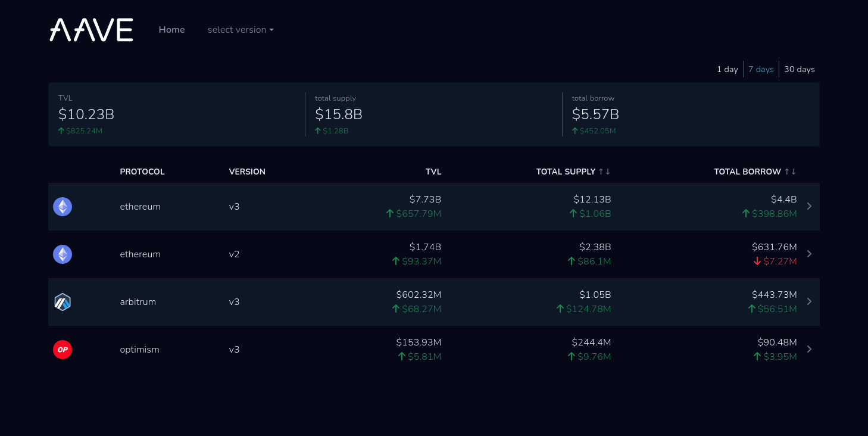This screenshot has height=436, width=868.
Task: Click the Ethereum icon in v2 row
Action: point(63,254)
